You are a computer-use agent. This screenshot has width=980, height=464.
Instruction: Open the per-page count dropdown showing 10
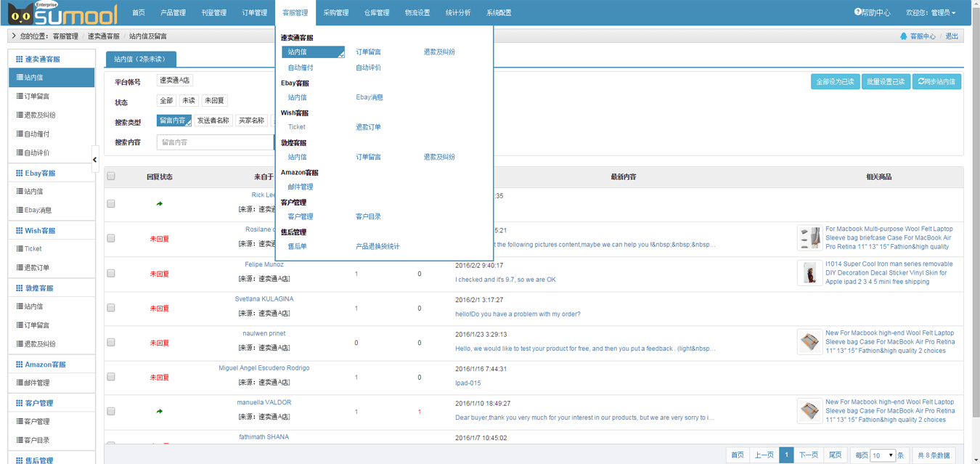coord(883,455)
